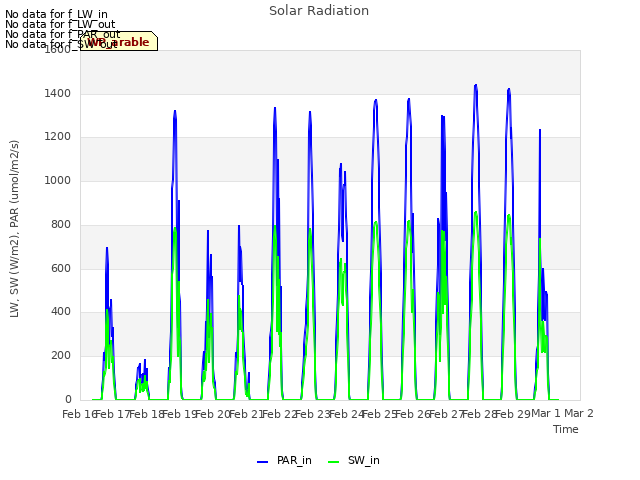Click the y-axis title LW, SW, PAR label
The width and height of the screenshot is (640, 480).
pos(14,229)
